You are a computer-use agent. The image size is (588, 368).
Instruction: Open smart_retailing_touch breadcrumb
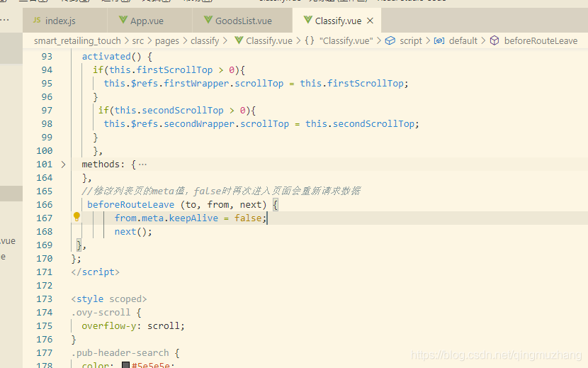pyautogui.click(x=77, y=40)
